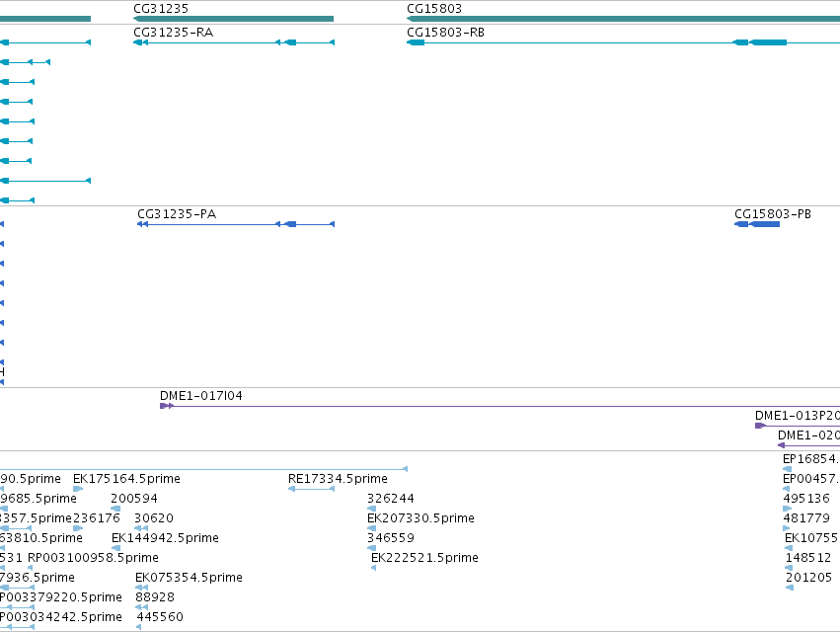
Task: Select the RE17334.5prime EST feature
Action: click(x=311, y=489)
